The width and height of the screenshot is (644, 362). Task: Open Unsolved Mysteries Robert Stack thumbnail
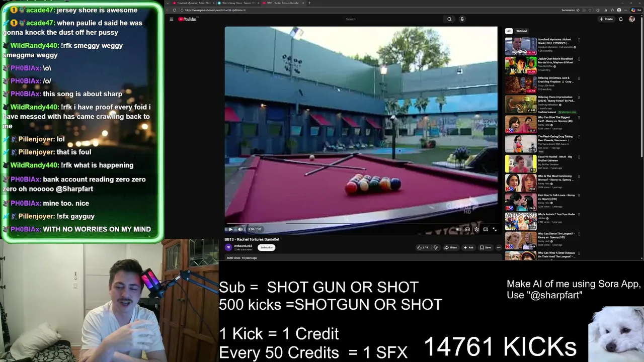tap(521, 46)
